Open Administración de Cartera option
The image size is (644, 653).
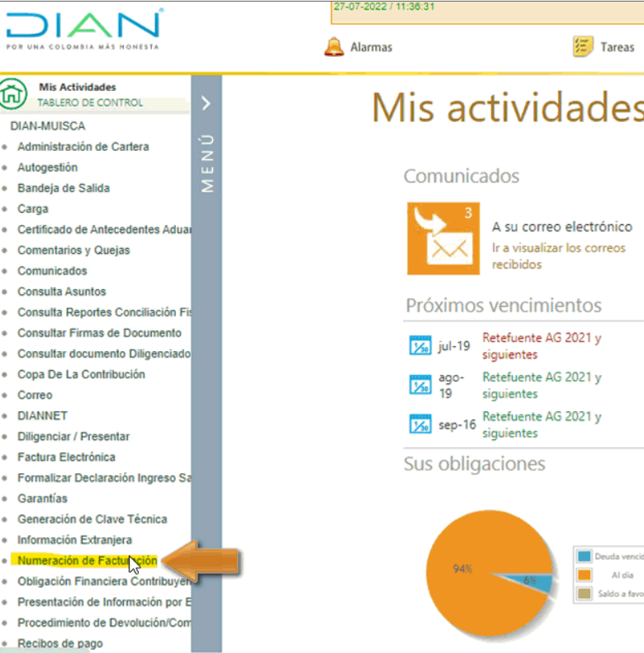(83, 147)
